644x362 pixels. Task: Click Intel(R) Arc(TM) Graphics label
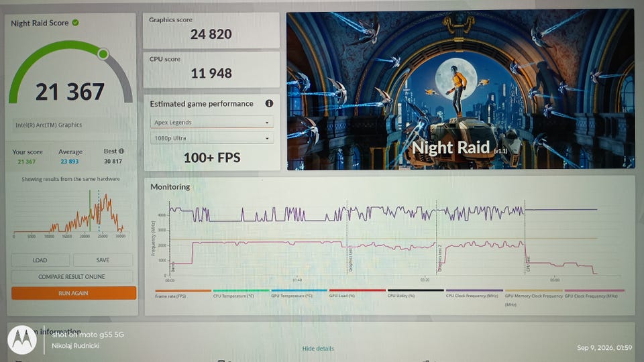point(49,125)
